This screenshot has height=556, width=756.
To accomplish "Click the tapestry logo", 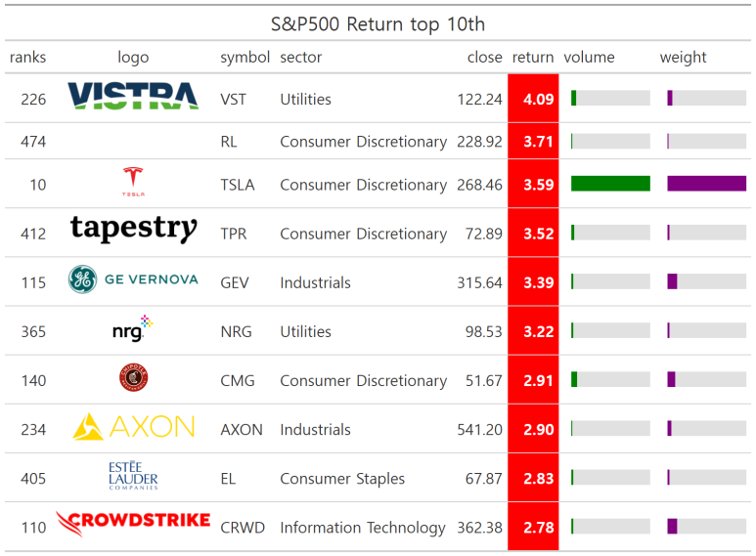I will point(134,228).
